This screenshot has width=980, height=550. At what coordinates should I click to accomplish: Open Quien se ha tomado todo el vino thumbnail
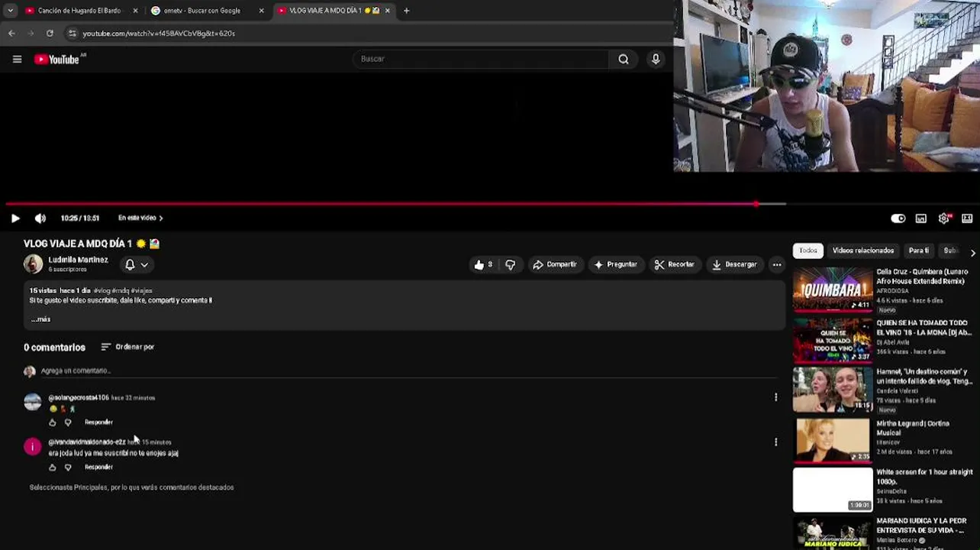coord(833,341)
